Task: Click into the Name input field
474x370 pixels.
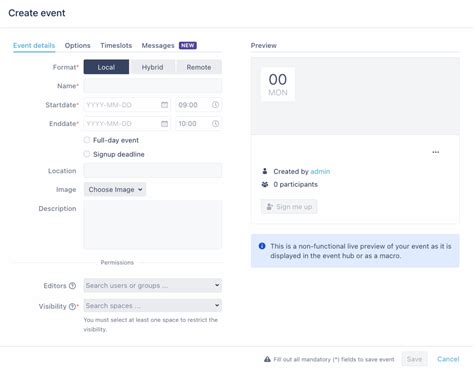Action: [153, 86]
